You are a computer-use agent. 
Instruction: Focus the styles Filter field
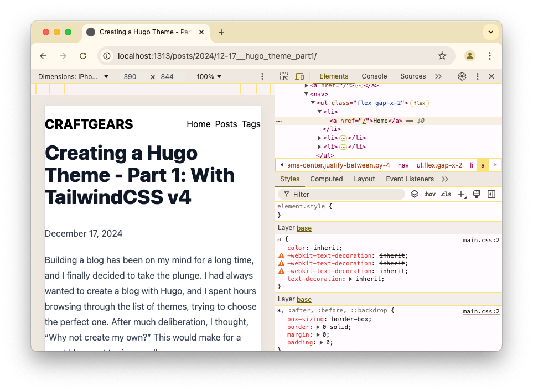point(341,194)
